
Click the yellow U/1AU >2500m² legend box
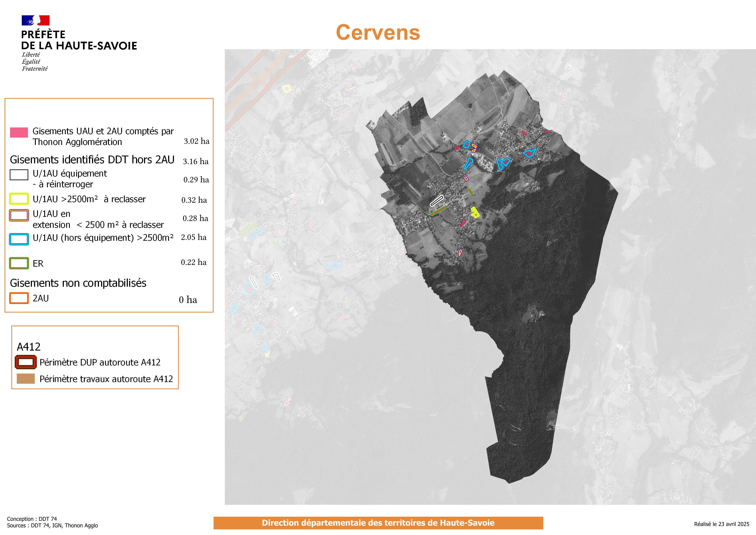coord(19,199)
